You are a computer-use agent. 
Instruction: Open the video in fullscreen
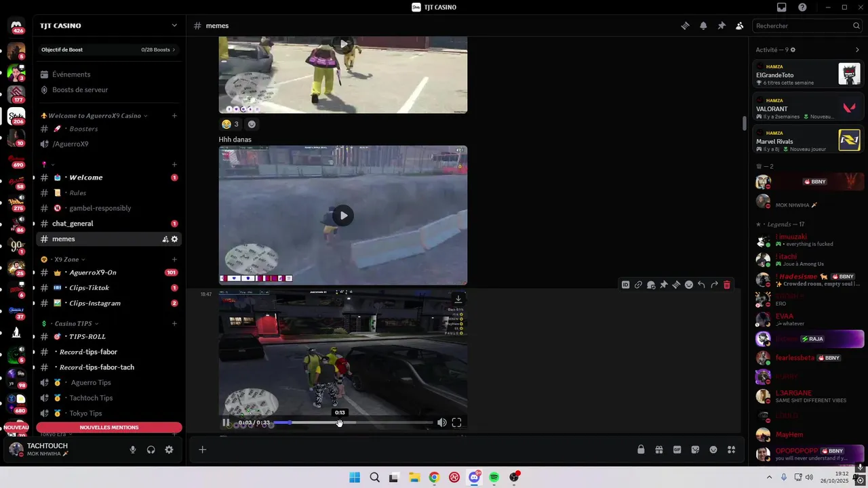tap(456, 422)
